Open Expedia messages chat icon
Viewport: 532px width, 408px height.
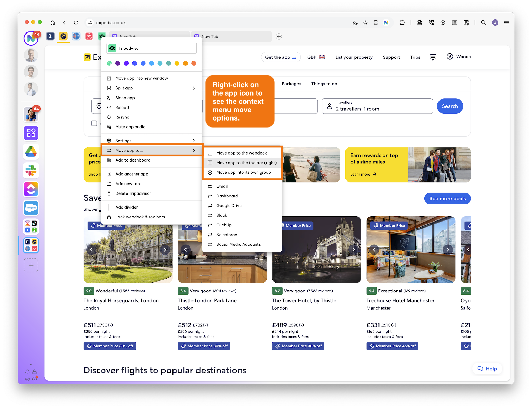point(433,57)
